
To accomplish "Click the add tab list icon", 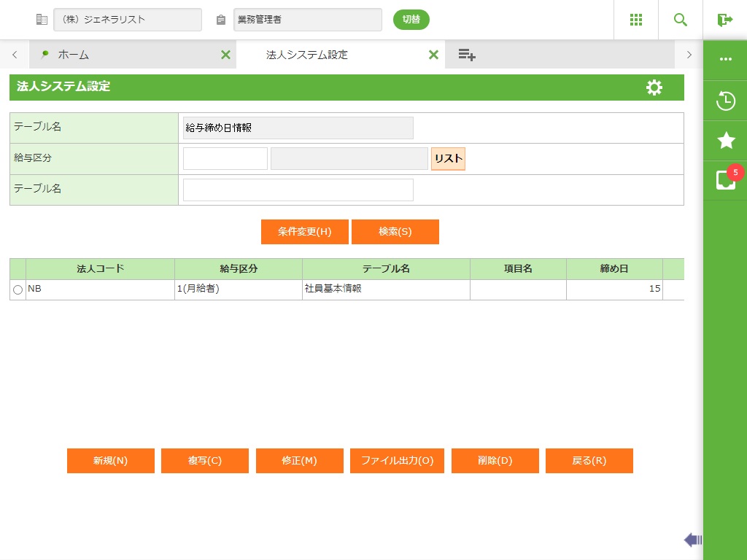I will (467, 55).
